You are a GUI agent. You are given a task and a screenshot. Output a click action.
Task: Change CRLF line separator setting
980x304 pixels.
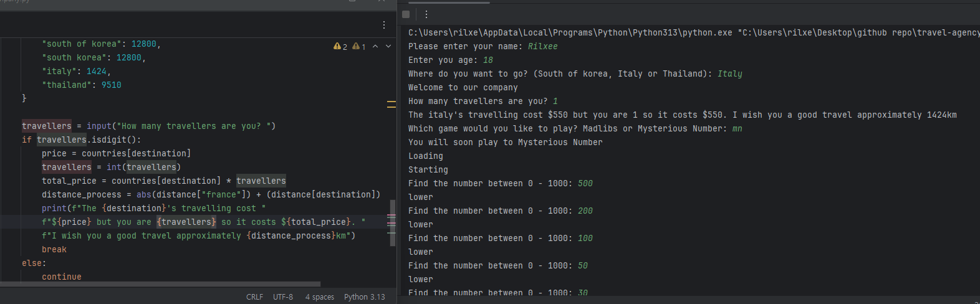(x=254, y=297)
